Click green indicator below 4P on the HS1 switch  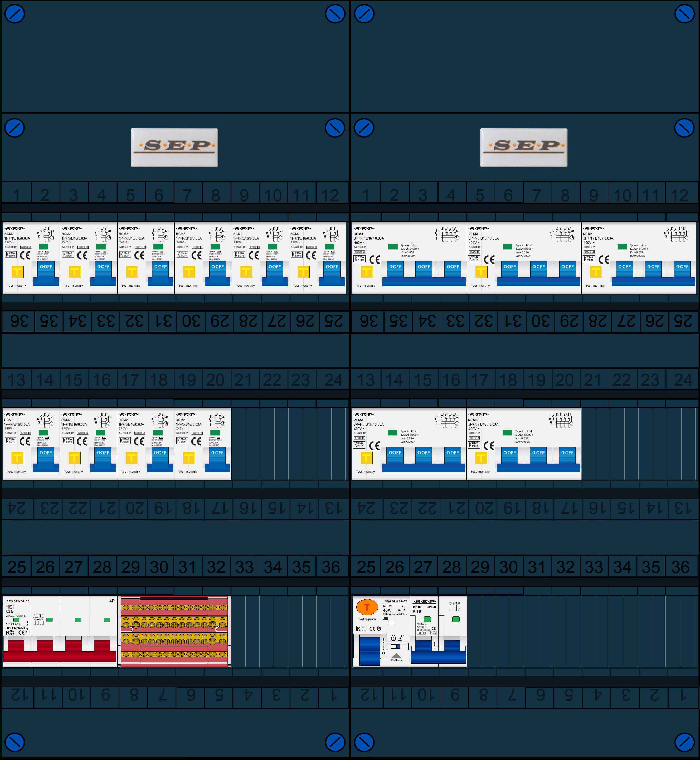[107, 620]
